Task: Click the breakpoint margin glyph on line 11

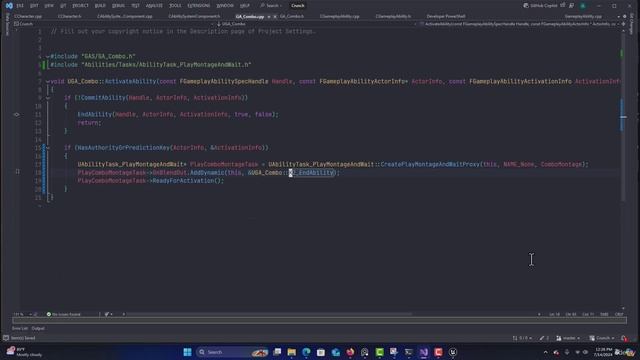Action: pos(17,115)
